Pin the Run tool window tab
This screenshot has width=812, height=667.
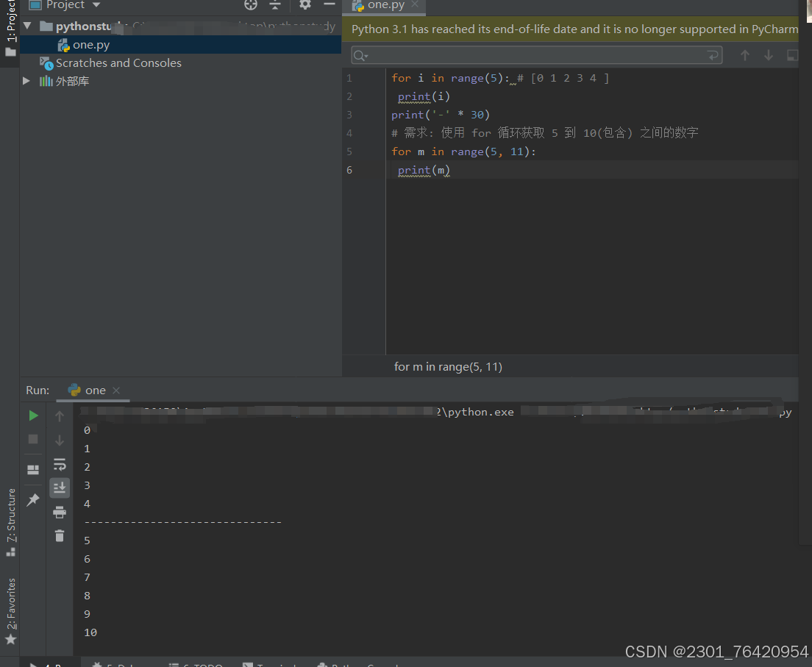click(x=32, y=499)
